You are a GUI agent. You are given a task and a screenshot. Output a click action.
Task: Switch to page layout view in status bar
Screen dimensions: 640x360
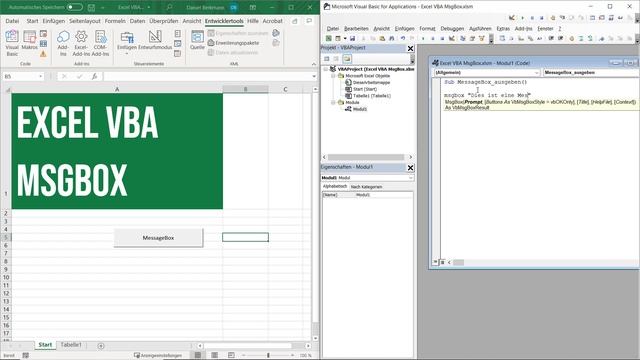214,356
